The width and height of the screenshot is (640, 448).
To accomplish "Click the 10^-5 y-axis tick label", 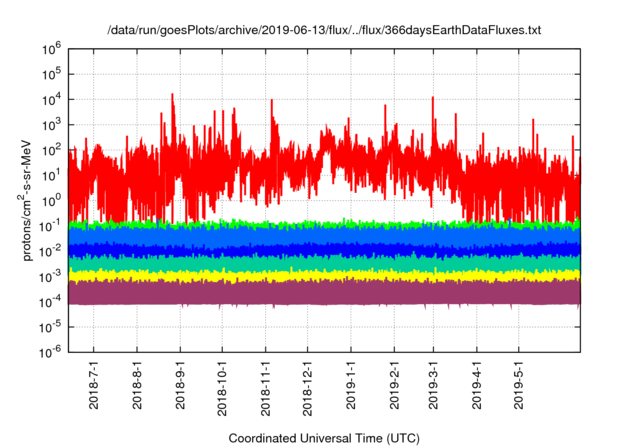I will pyautogui.click(x=51, y=328).
